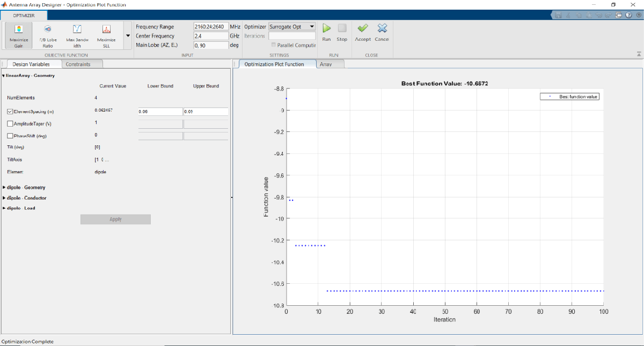Click the Center Frequency input field

click(211, 36)
